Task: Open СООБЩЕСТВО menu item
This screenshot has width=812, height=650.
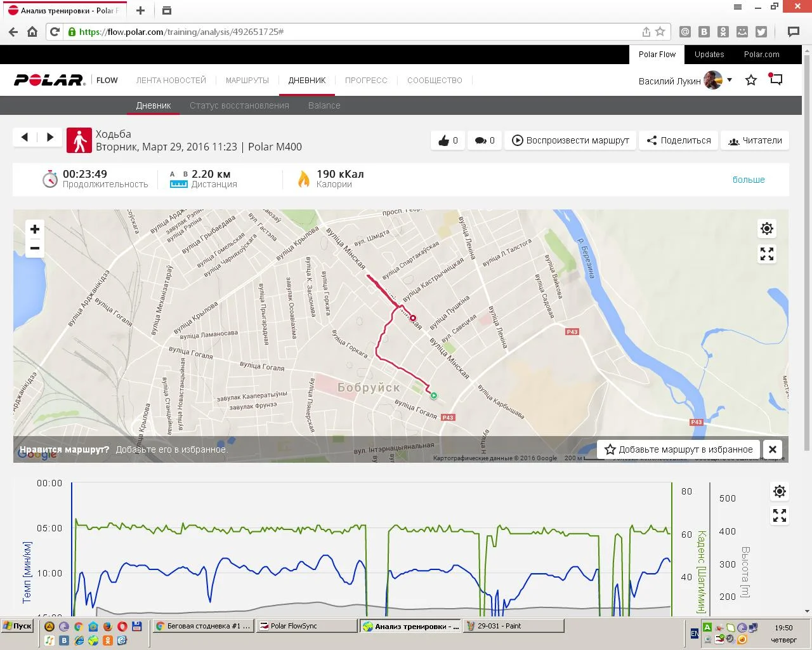Action: pyautogui.click(x=435, y=81)
